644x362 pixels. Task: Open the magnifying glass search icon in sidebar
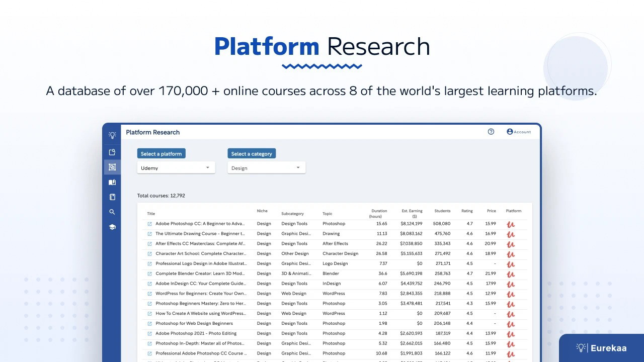pyautogui.click(x=112, y=212)
